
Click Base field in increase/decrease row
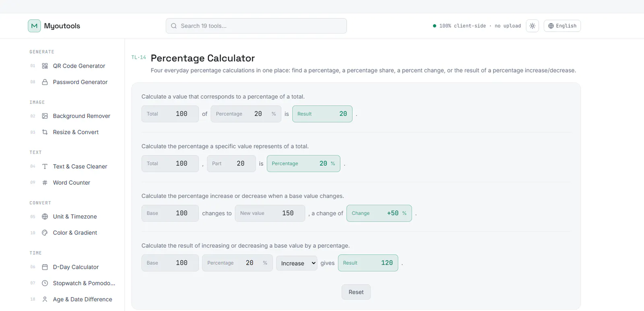click(170, 263)
